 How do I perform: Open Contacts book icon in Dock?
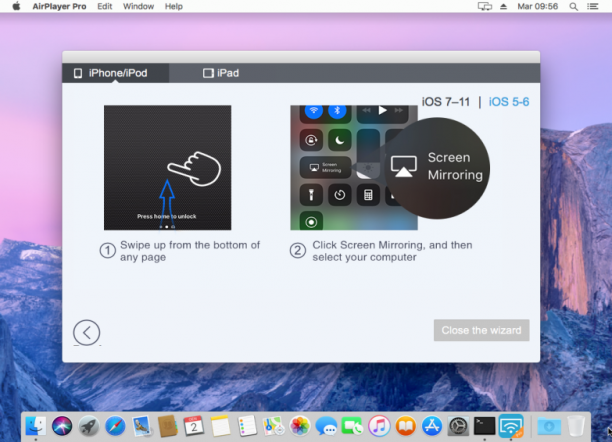[x=168, y=426]
